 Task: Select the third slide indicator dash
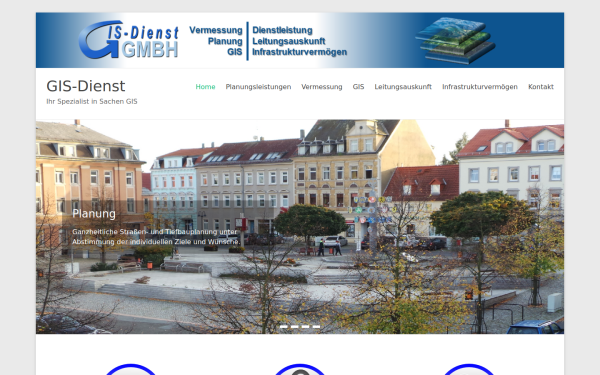tap(305, 327)
